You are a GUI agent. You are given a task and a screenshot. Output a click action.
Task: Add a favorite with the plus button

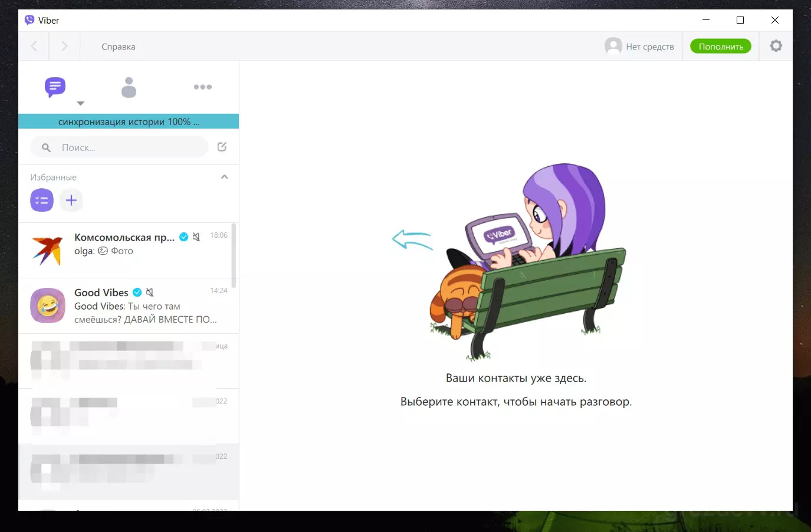click(71, 201)
